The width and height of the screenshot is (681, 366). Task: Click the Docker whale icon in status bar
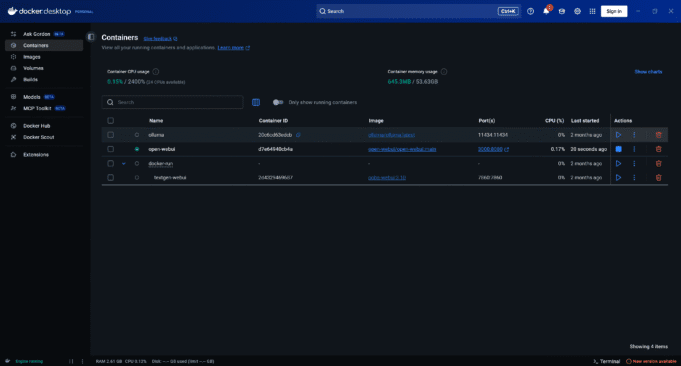[7, 361]
